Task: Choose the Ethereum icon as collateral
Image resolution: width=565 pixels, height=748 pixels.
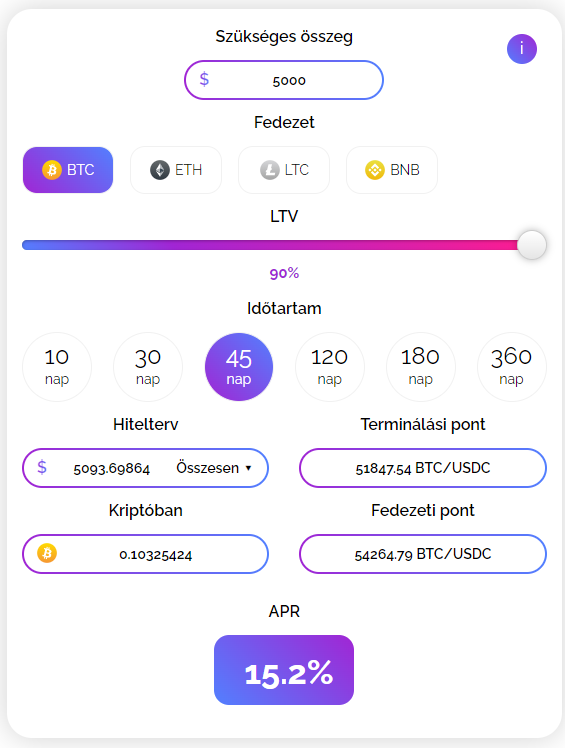Action: (x=160, y=170)
